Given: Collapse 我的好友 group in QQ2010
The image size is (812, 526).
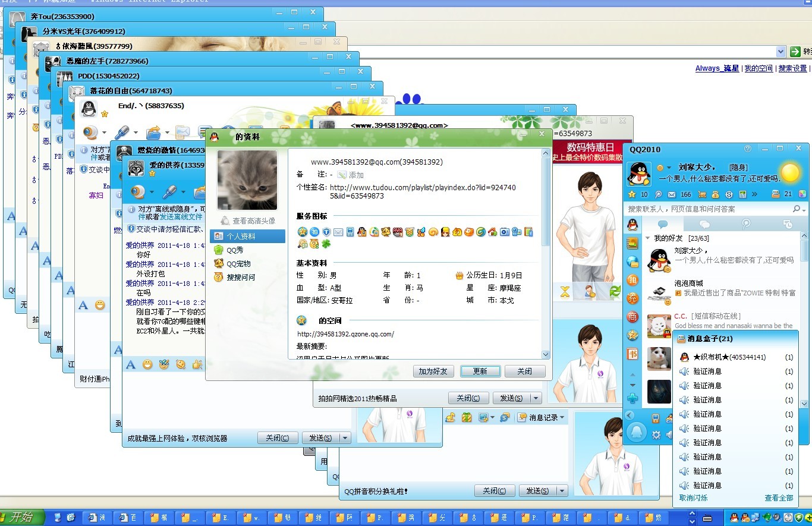Looking at the screenshot, I should tap(648, 238).
